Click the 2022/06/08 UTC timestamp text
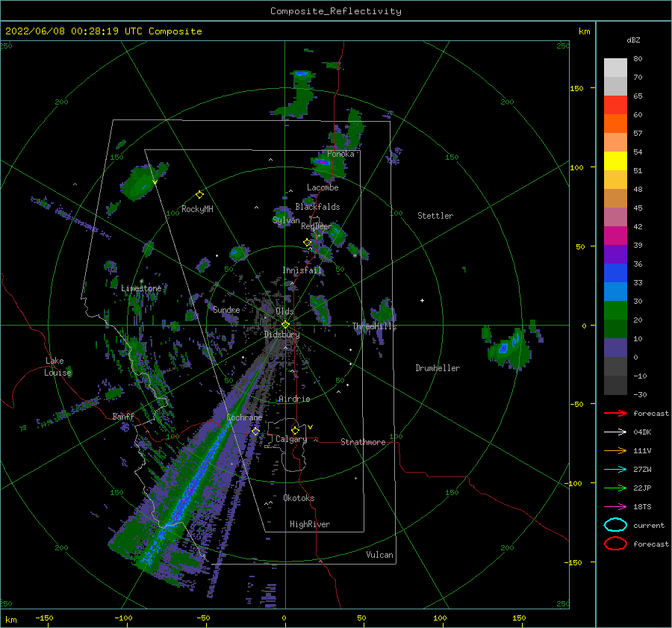Viewport: 672px width, 628px height. click(103, 31)
